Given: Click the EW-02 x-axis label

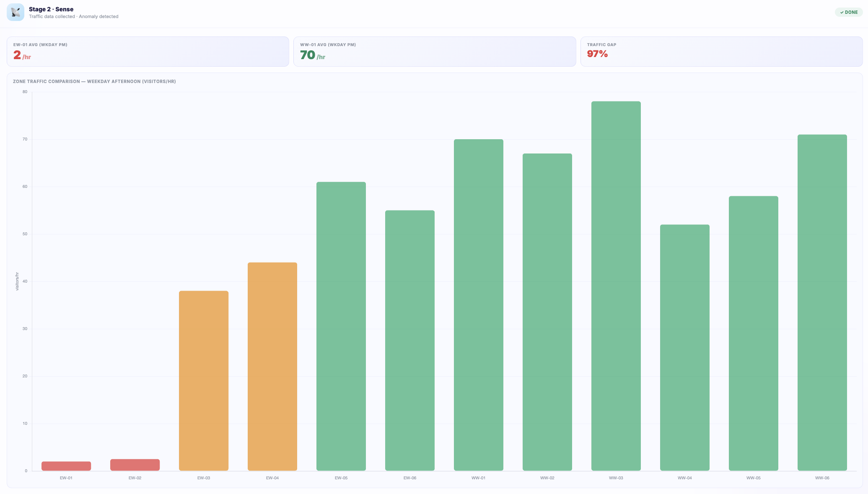Looking at the screenshot, I should point(135,478).
